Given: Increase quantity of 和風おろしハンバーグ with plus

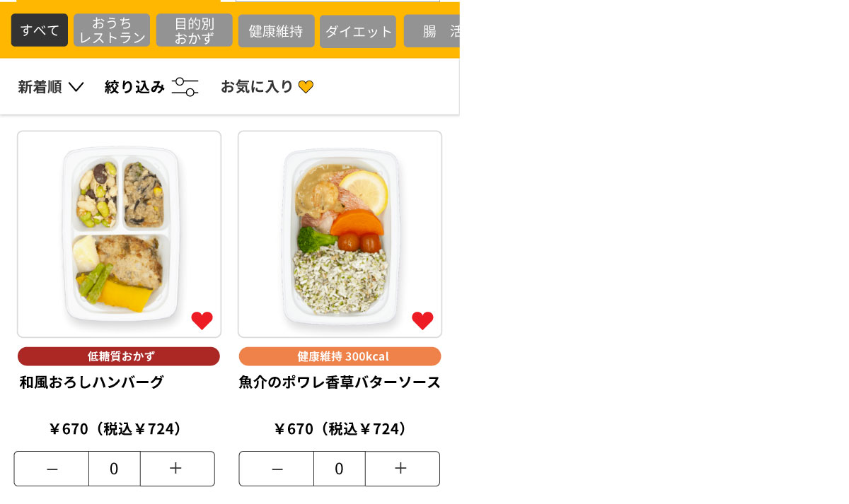Looking at the screenshot, I should pos(177,469).
